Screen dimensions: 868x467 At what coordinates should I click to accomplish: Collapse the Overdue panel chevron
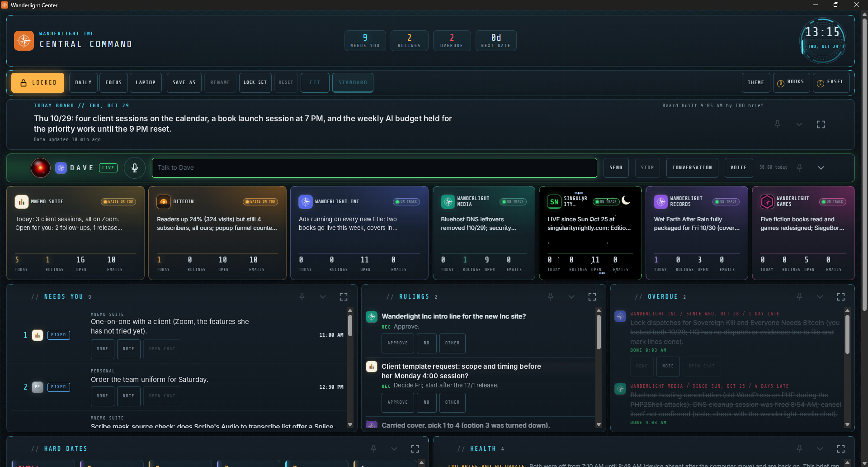[x=820, y=296]
